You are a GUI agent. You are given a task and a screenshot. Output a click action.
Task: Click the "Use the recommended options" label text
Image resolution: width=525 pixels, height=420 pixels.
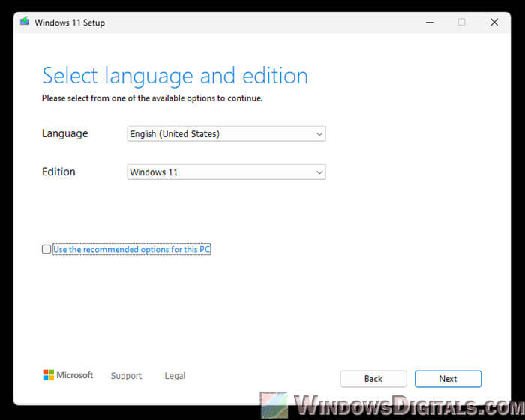click(131, 249)
